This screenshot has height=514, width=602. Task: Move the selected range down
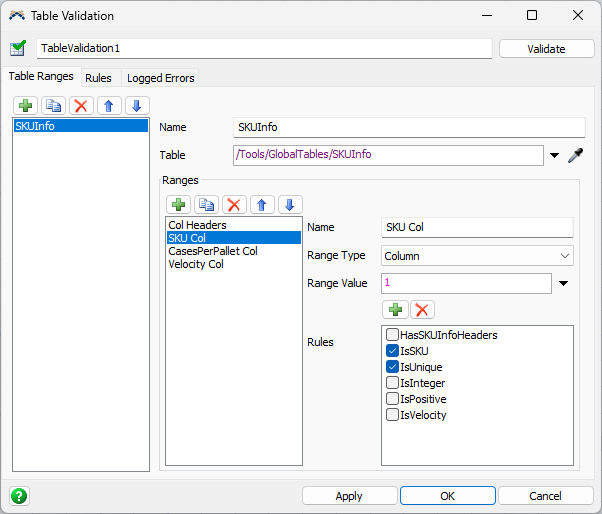tap(290, 204)
